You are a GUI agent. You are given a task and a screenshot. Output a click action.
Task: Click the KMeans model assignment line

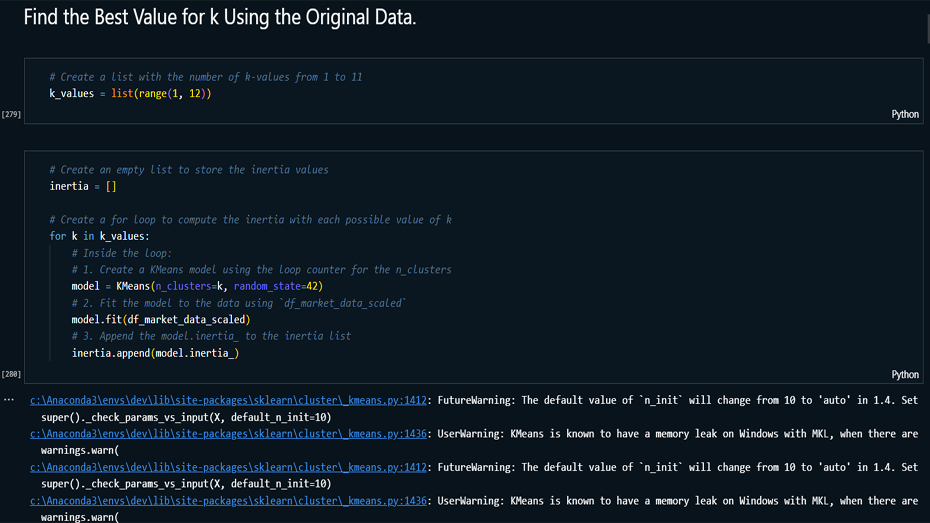pos(196,286)
